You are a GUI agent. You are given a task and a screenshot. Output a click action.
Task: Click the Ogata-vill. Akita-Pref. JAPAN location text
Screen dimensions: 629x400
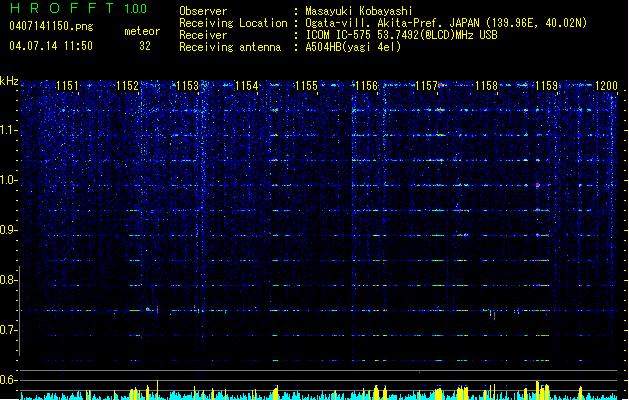click(x=446, y=23)
